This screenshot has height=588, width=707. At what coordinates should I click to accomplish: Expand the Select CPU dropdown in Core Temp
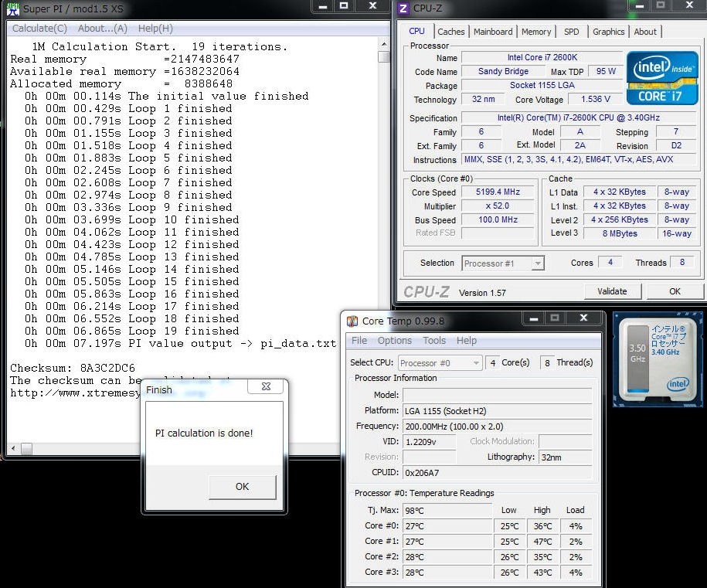(476, 363)
